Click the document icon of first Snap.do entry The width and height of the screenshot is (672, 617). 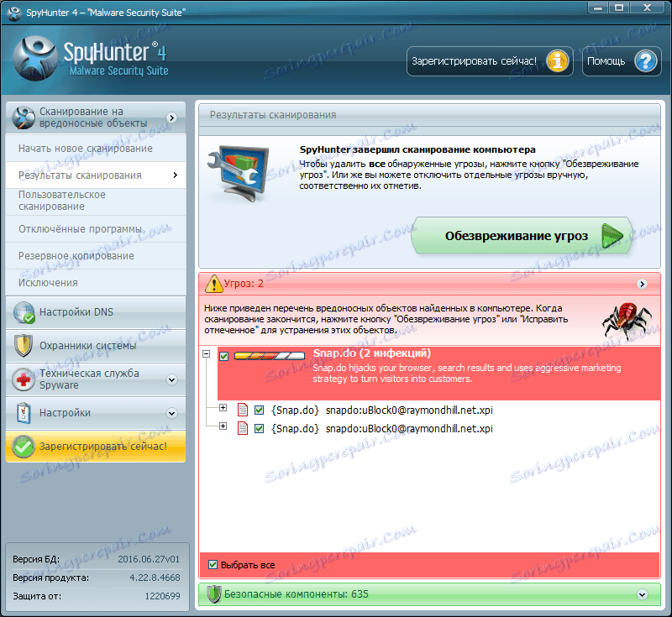[243, 410]
